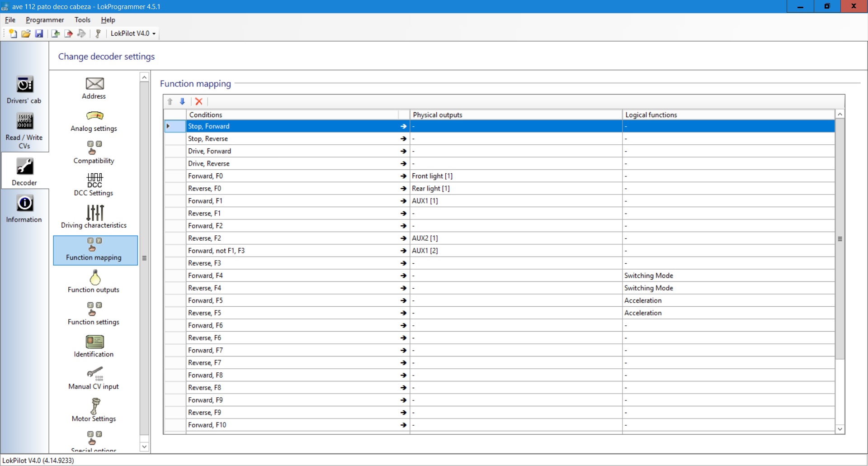Click 'AUX1 [2]' physical output cell
Image resolution: width=868 pixels, height=466 pixels.
pyautogui.click(x=516, y=251)
